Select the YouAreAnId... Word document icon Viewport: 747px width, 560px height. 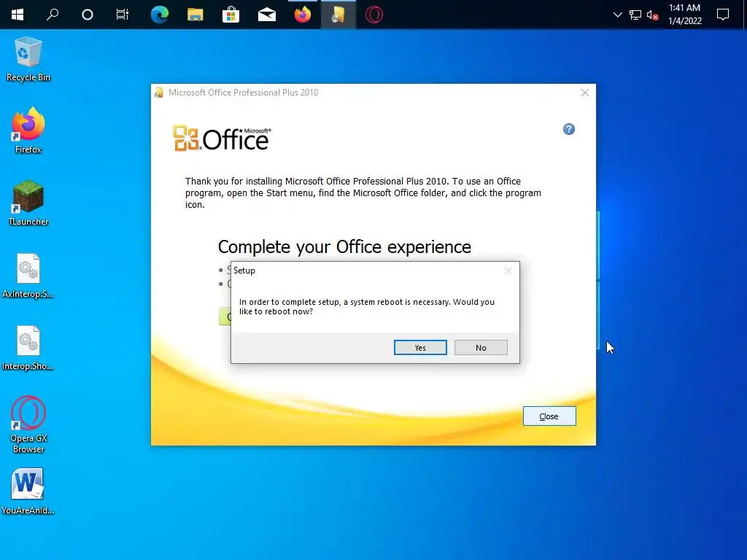pyautogui.click(x=28, y=491)
